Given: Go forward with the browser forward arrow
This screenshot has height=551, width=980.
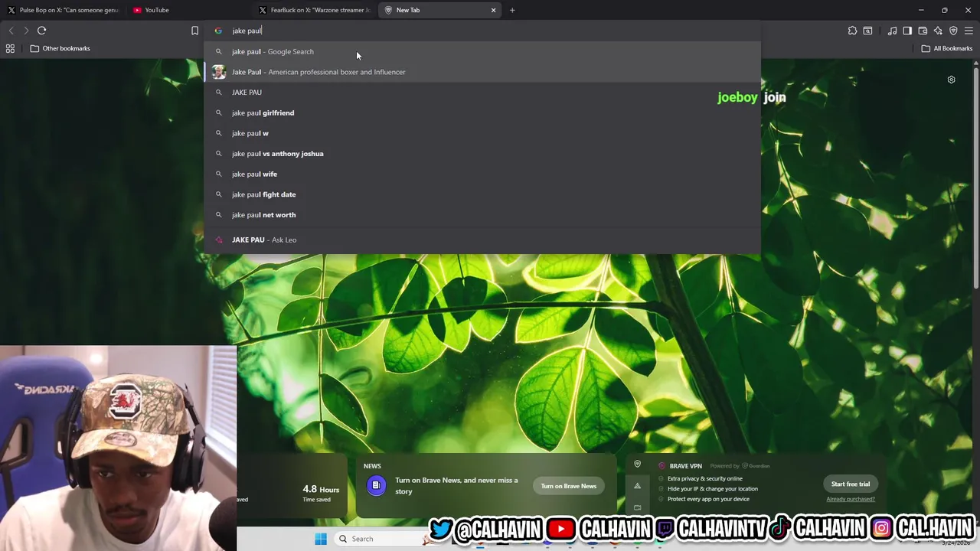Looking at the screenshot, I should (26, 31).
